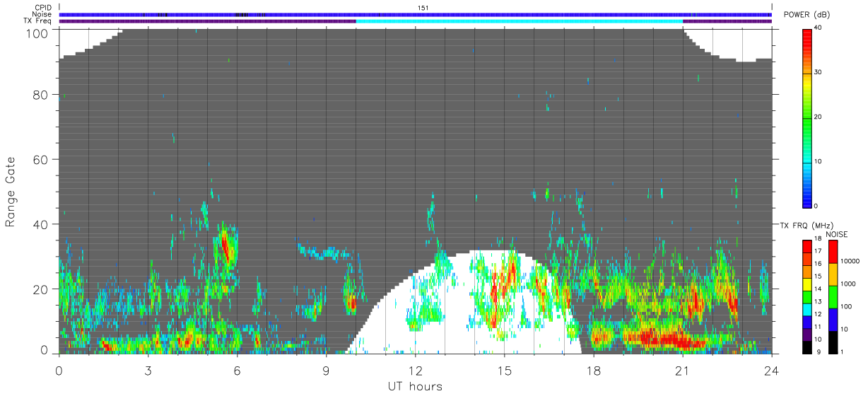This screenshot has height=401, width=868.
Task: Click UT hours tick label '18'
Action: point(593,371)
